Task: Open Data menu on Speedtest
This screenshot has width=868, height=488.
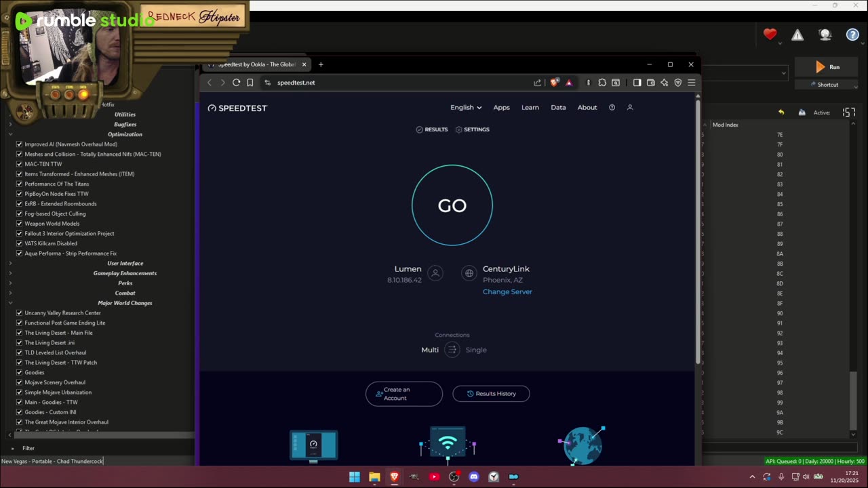Action: 558,108
